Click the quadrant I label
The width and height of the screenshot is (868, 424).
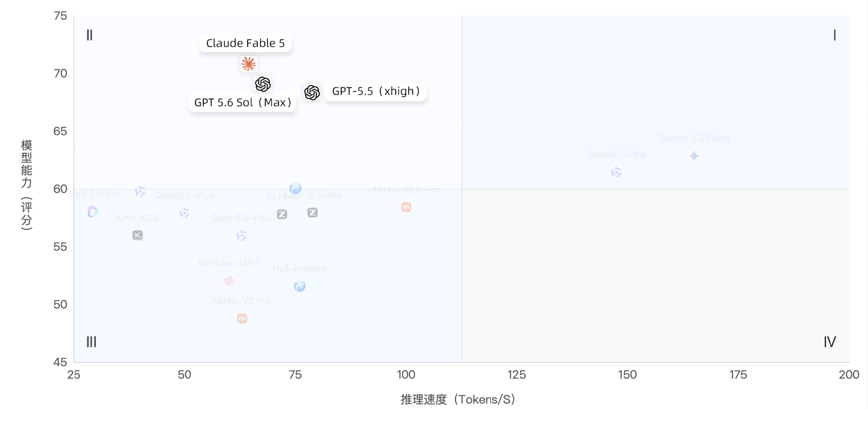click(x=834, y=35)
